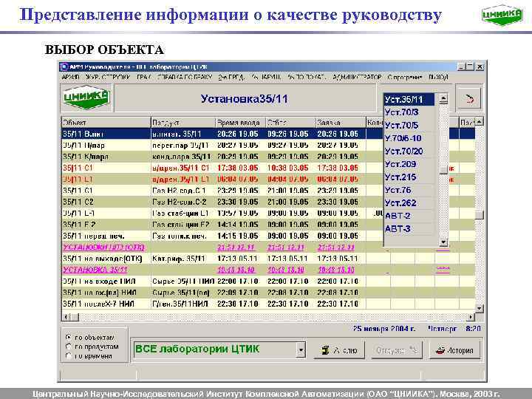Click the table's vertical scrollbar up arrow
This screenshot has height=399, width=532.
tap(479, 121)
